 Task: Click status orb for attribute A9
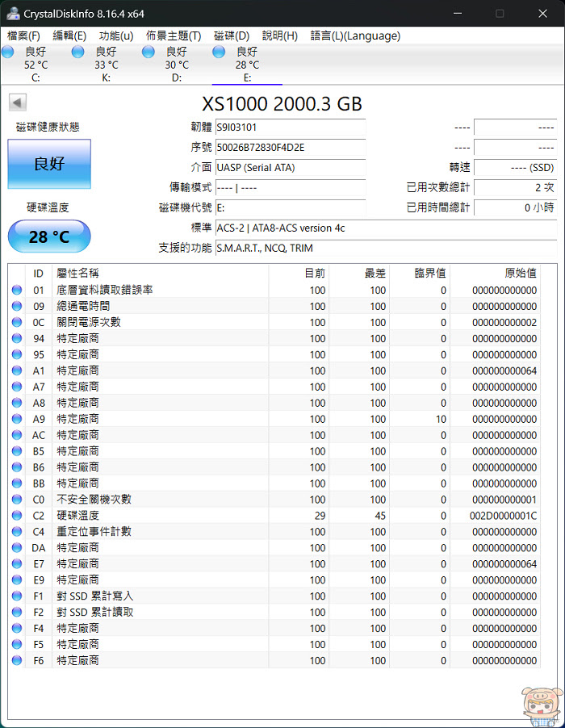[17, 419]
